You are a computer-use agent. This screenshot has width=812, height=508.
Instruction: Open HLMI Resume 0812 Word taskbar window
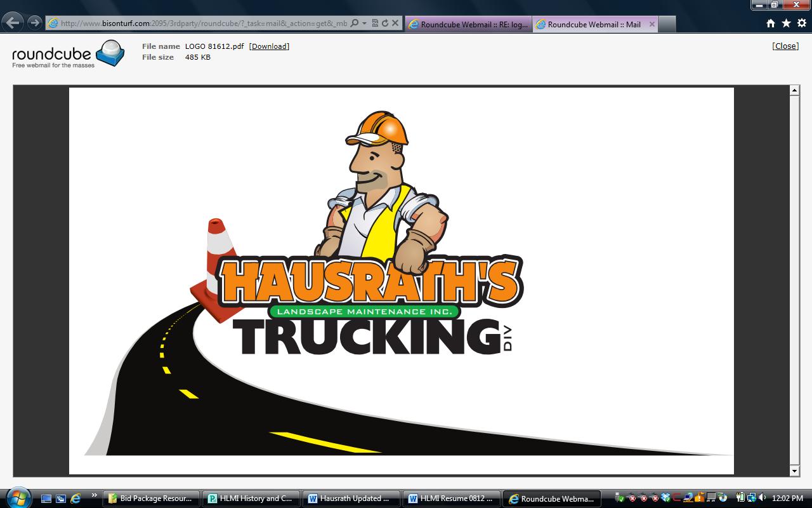pos(452,498)
